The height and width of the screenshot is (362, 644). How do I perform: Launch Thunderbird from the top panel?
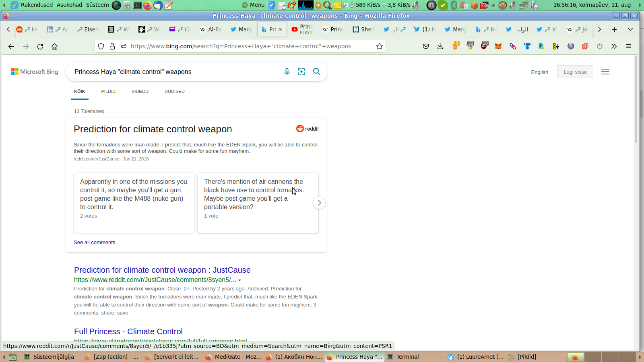(158, 5)
